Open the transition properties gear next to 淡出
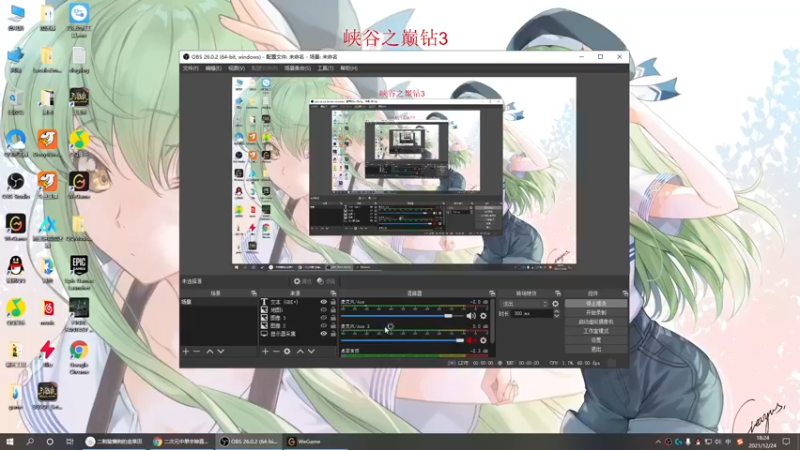Image resolution: width=800 pixels, height=450 pixels. (x=555, y=304)
